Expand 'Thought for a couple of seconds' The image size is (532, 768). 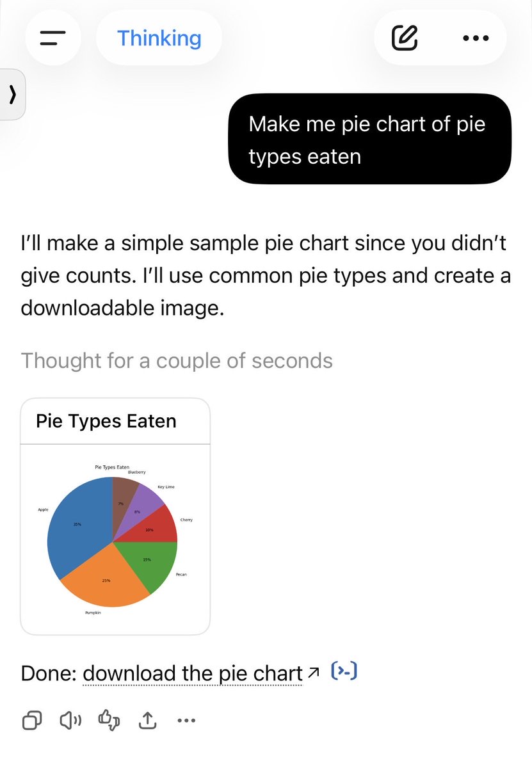click(x=177, y=360)
